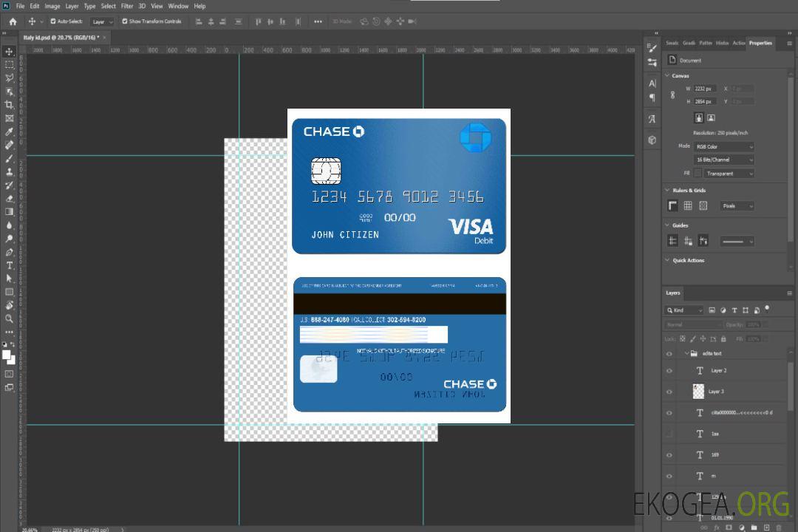The image size is (798, 532).
Task: Open the Pixels ruler units dropdown
Action: click(737, 206)
